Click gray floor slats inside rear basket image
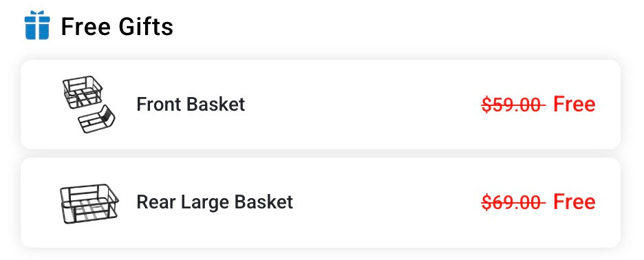644x260 pixels. [89, 210]
